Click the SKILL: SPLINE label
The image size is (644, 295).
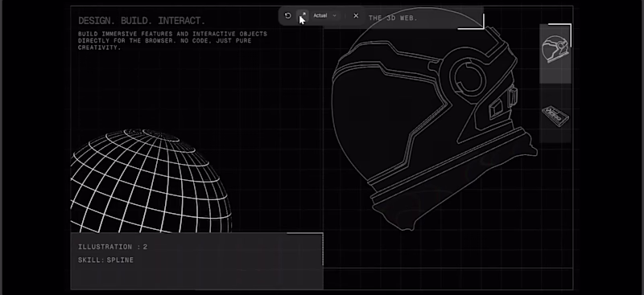(x=105, y=260)
